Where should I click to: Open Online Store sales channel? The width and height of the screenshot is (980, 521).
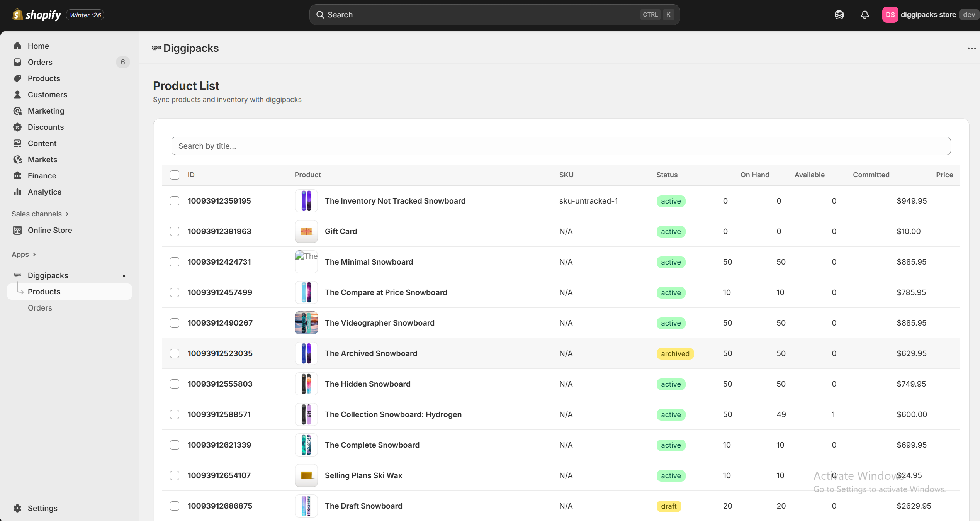[x=50, y=230]
